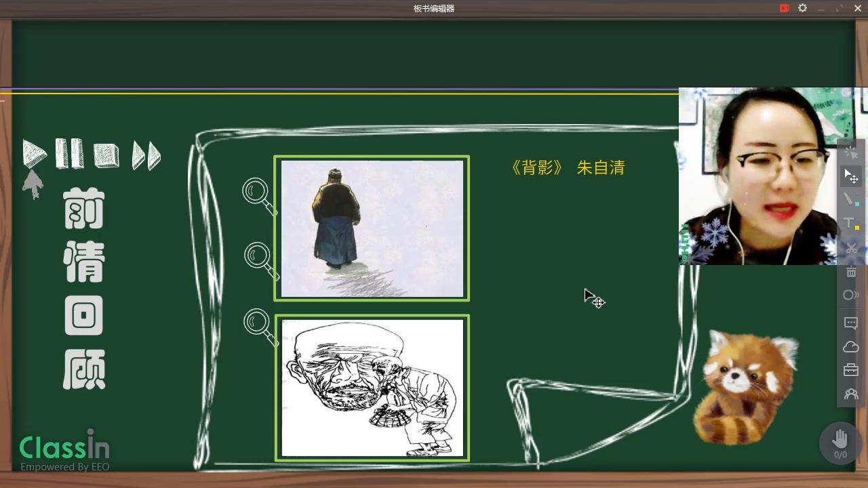Click the chalk stop button

click(106, 155)
